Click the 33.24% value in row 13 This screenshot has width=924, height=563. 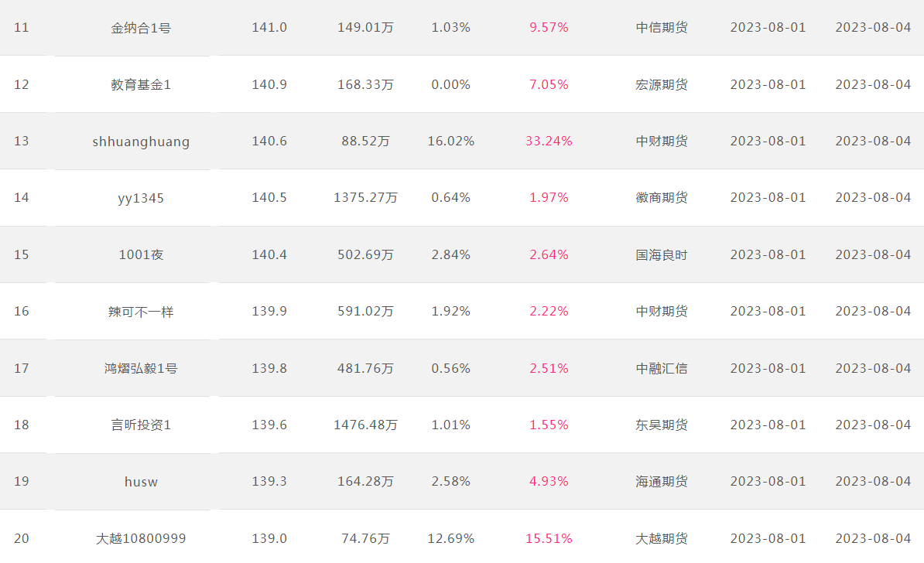coord(549,142)
